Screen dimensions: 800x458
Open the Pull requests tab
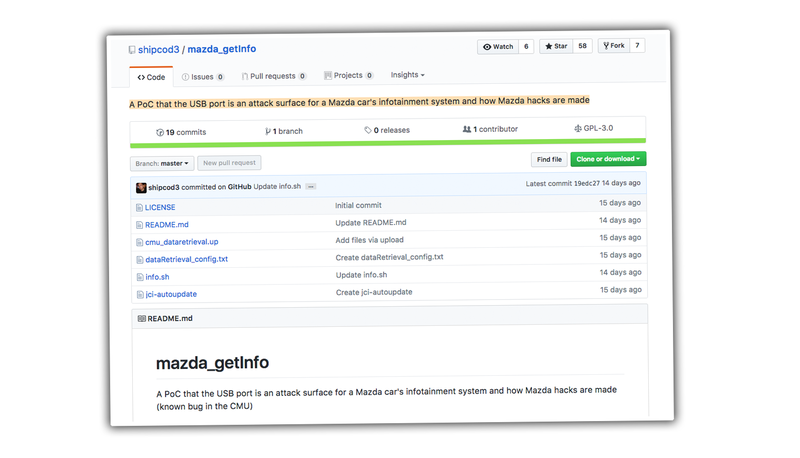click(x=273, y=76)
